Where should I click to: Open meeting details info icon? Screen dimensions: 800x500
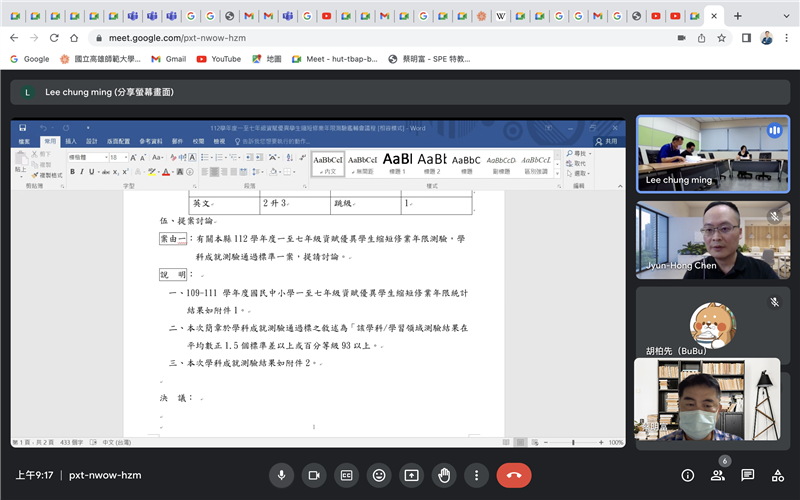(x=687, y=475)
